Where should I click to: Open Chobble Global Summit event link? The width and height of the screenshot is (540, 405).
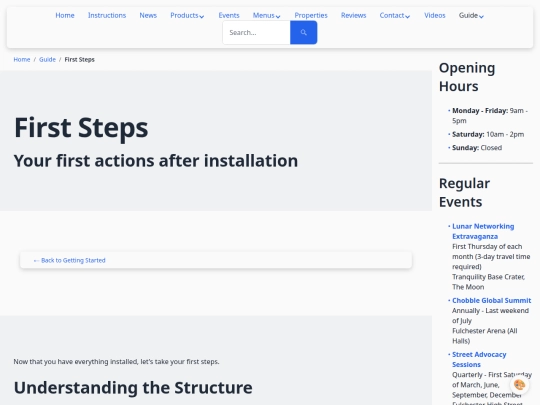point(491,300)
